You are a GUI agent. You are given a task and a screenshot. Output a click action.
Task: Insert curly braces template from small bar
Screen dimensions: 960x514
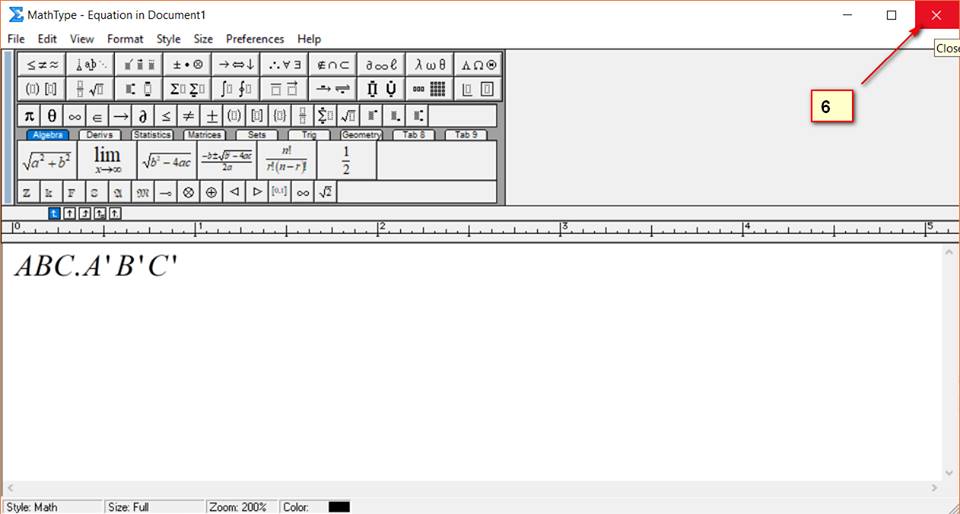tap(280, 115)
